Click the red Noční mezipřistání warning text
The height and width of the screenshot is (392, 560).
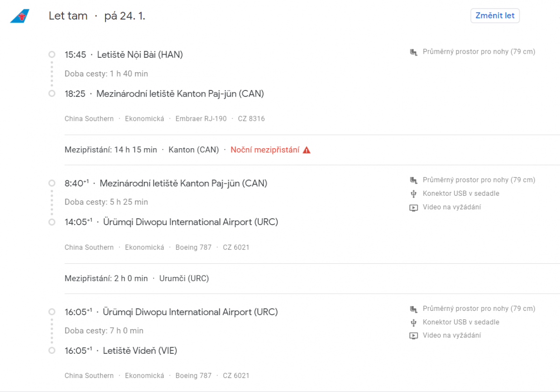click(x=265, y=150)
